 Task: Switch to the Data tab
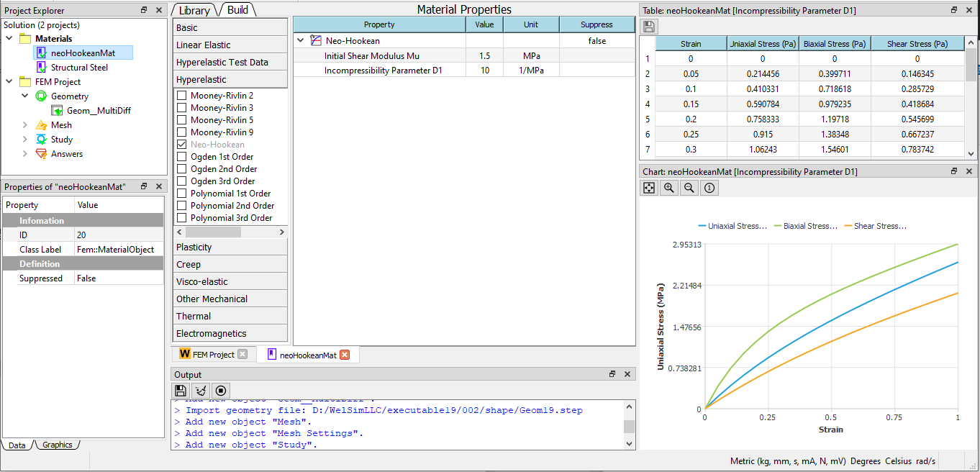17,445
